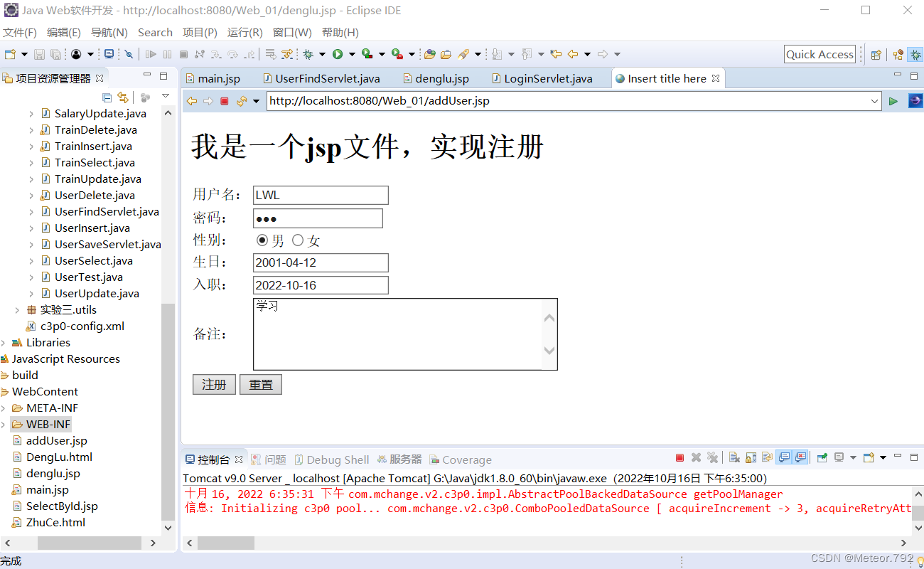Viewport: 924px width, 569px height.
Task: Remove all terminated launches from console
Action: coord(711,457)
